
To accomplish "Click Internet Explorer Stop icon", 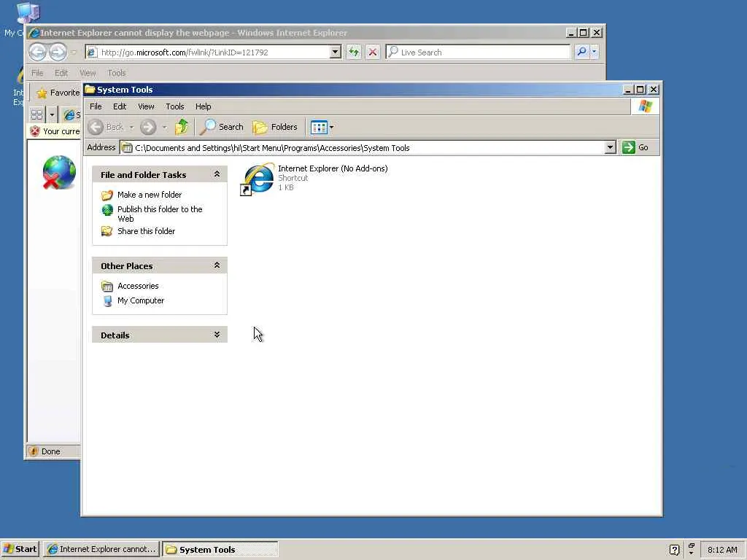I will [x=373, y=52].
